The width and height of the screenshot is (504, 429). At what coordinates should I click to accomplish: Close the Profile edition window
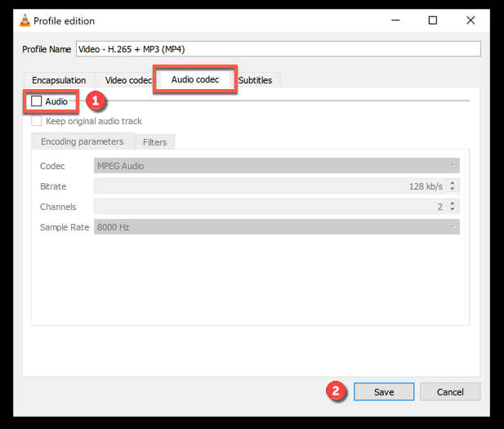pos(471,20)
